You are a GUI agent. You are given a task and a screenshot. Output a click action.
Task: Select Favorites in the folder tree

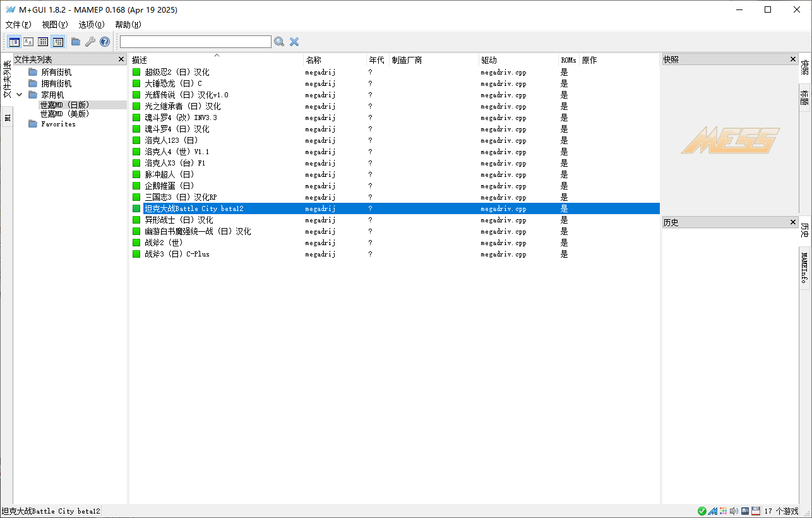pos(58,124)
